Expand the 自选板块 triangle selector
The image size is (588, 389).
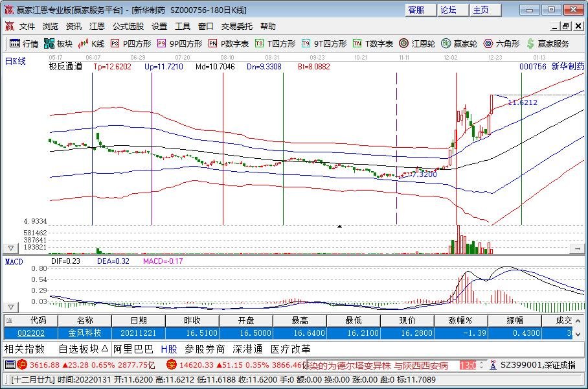point(105,349)
